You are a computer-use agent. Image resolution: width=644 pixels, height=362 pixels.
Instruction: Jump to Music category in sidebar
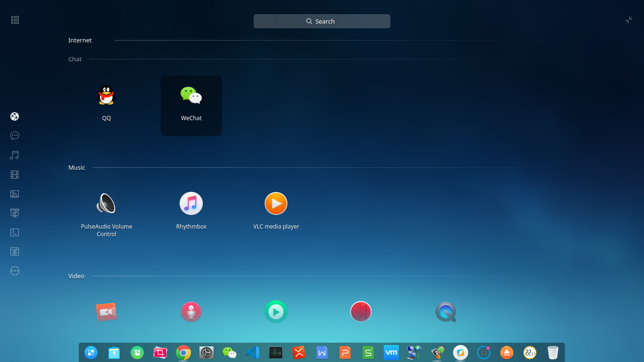click(x=15, y=155)
